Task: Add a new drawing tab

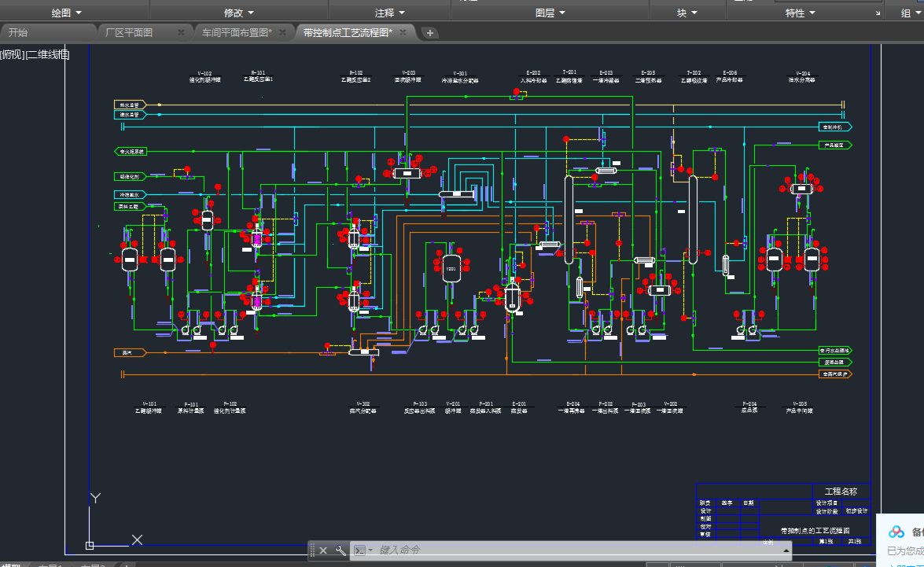Action: coord(430,32)
